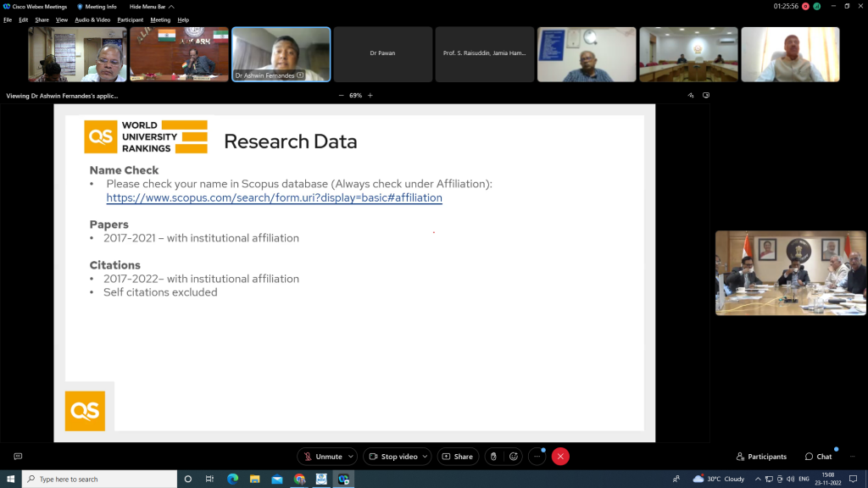This screenshot has height=488, width=868.
Task: Expand video options arrow beside Stop video
Action: (x=425, y=457)
